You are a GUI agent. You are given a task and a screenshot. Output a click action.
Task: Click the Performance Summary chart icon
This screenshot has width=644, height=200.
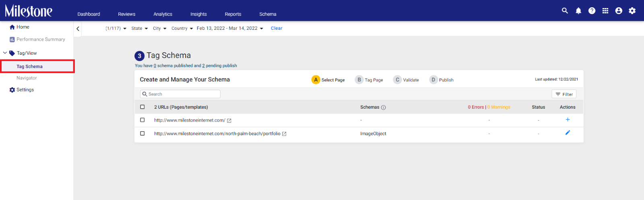12,39
